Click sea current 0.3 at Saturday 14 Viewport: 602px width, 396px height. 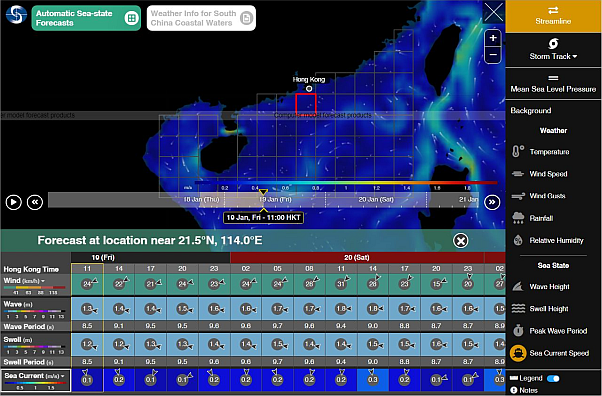coord(372,379)
